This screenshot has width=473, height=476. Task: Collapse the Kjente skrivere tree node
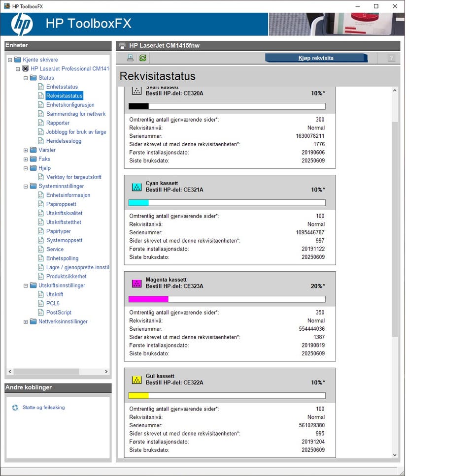pyautogui.click(x=10, y=60)
